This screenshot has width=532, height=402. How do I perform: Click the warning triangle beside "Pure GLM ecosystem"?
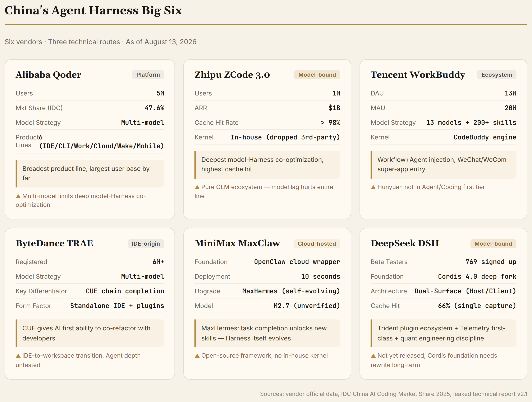click(x=197, y=187)
